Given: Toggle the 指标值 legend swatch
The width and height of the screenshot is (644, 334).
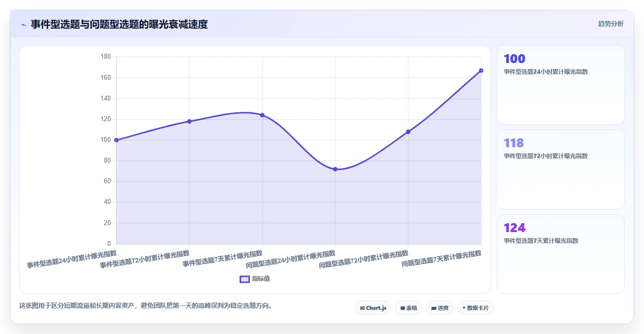Looking at the screenshot, I should (245, 279).
